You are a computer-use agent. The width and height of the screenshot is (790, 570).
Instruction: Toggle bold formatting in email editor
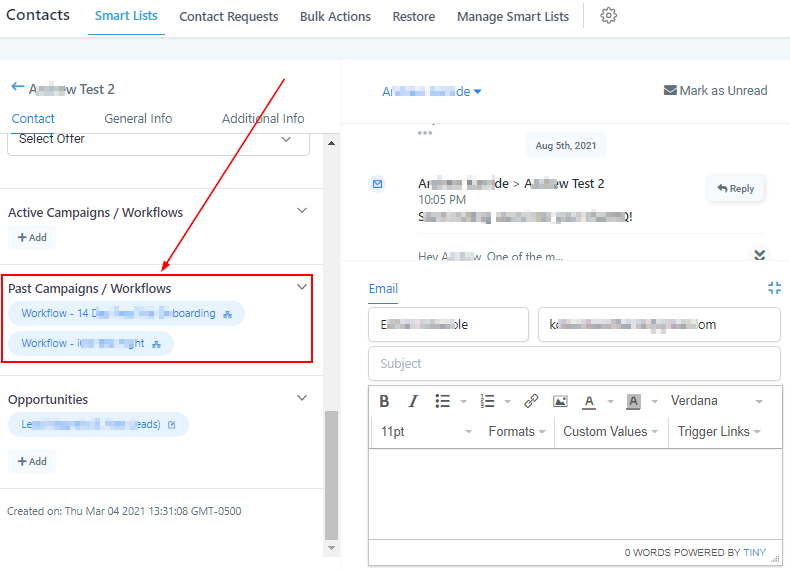click(384, 401)
